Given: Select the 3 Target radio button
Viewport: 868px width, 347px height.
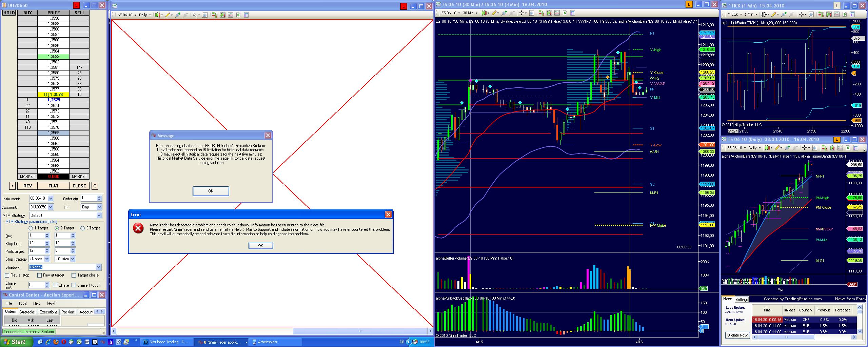Looking at the screenshot, I should click(82, 228).
